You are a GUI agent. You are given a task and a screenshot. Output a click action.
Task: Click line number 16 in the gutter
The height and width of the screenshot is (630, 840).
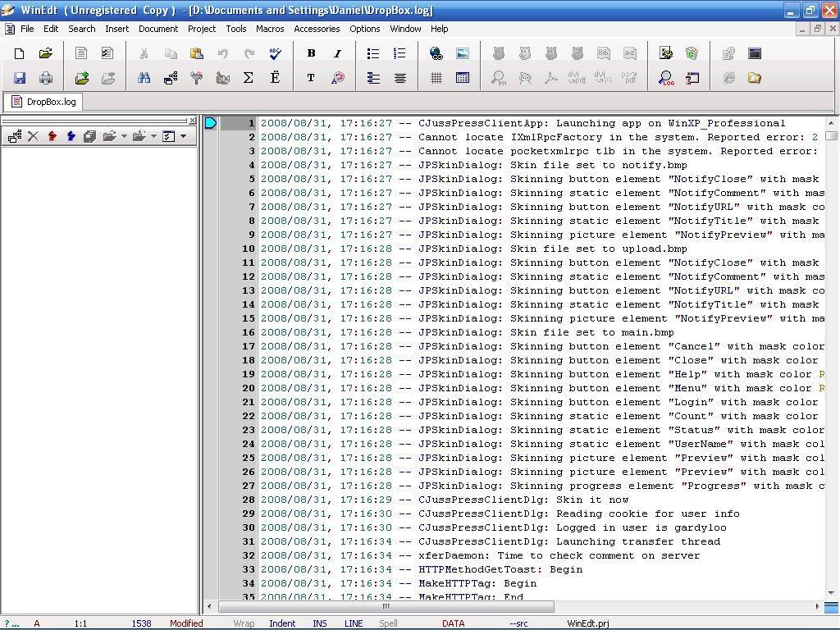coord(249,332)
